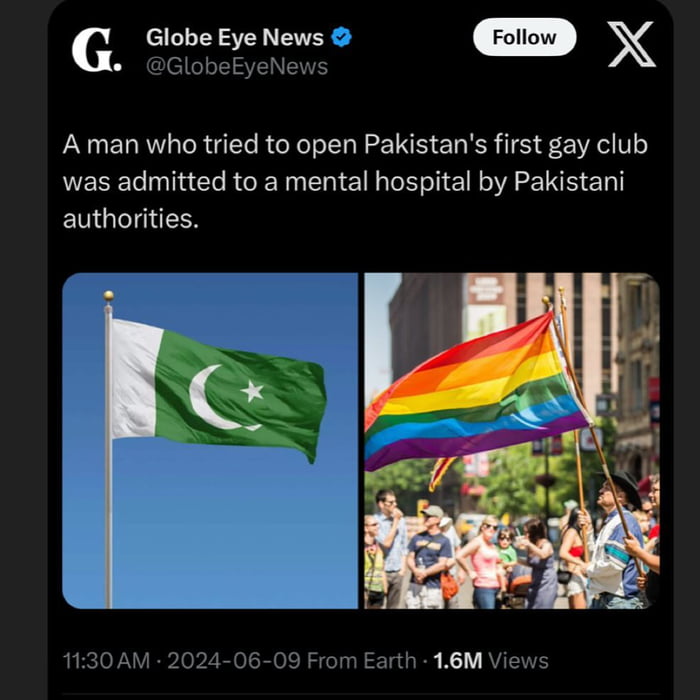
Task: Click the 11:30 AM timestamp
Action: pyautogui.click(x=106, y=661)
